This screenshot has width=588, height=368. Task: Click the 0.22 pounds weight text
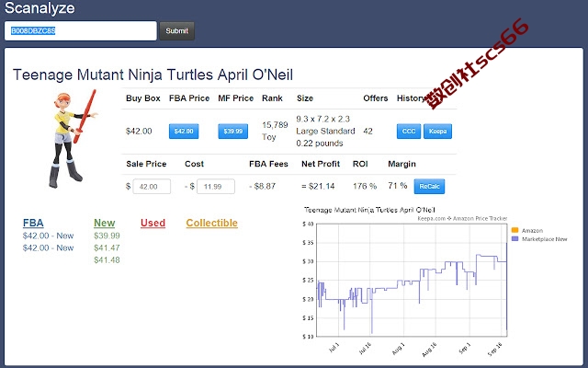click(320, 144)
